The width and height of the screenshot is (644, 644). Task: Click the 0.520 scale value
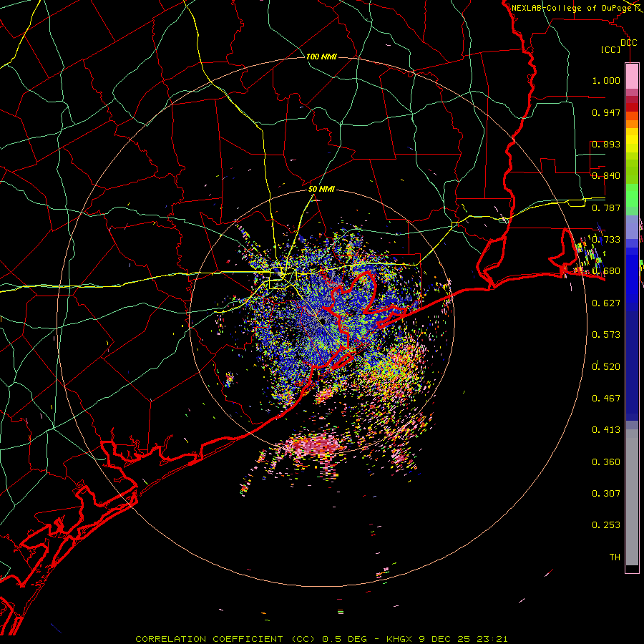606,366
